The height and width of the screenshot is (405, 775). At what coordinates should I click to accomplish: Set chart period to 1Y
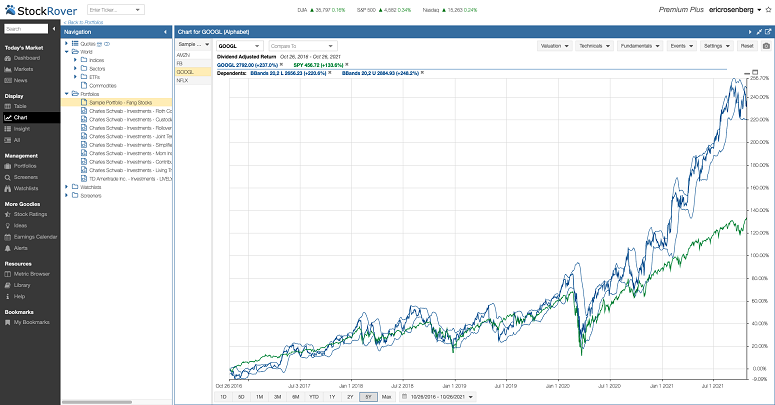point(332,397)
